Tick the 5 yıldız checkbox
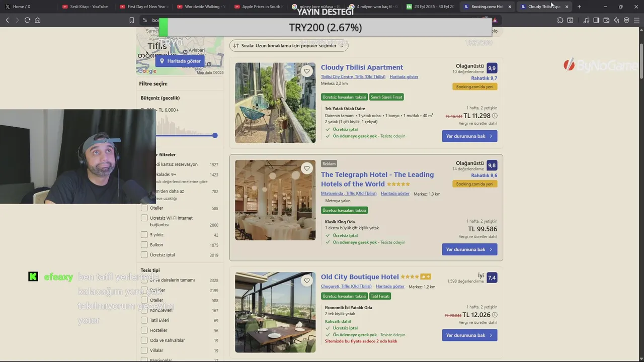 click(144, 235)
